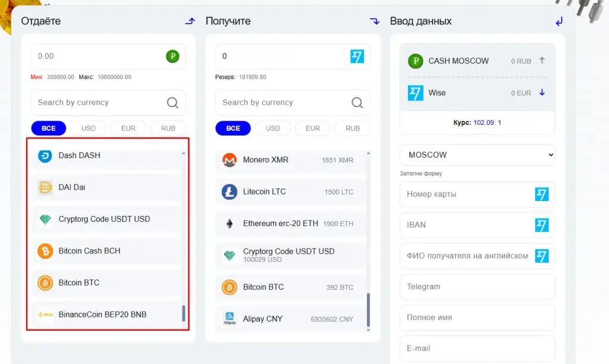Select USD filter in Получите column
Viewport: 609px width, 364px height.
[x=273, y=128]
